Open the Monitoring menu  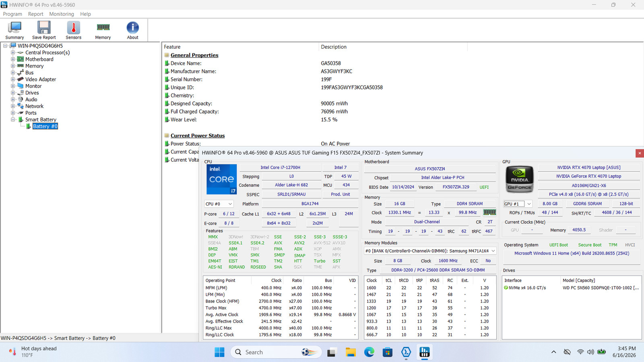coord(62,14)
